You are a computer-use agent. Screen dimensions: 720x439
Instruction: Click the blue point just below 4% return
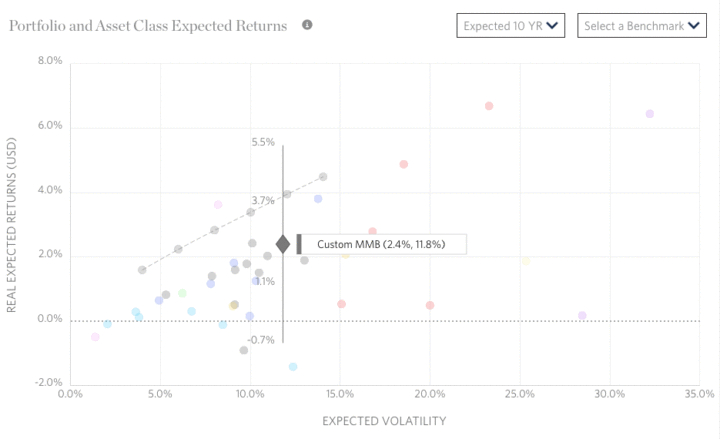click(x=318, y=199)
